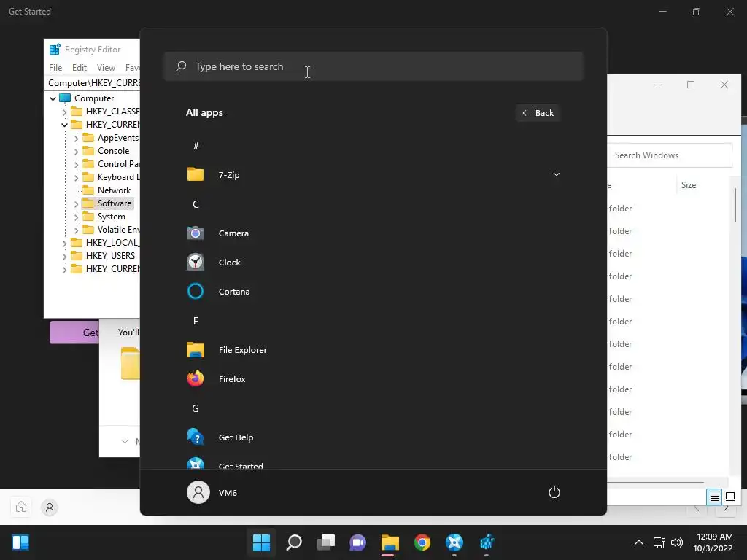This screenshot has height=560, width=747.
Task: Select the Volatile Environment registry key
Action: 118,230
